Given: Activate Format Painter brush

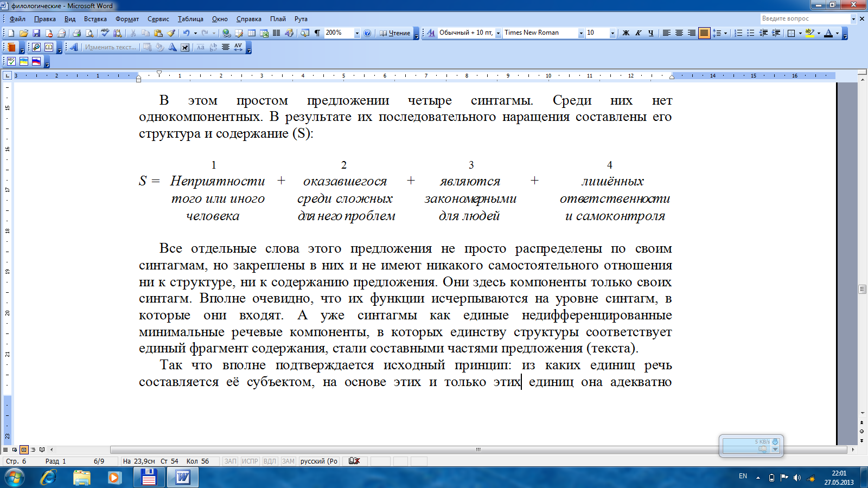Looking at the screenshot, I should [x=171, y=33].
